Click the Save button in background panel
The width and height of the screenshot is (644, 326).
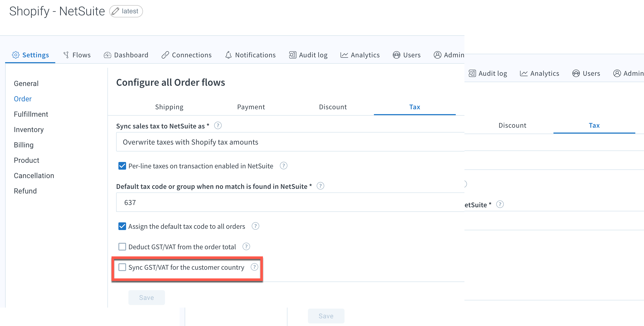(x=326, y=316)
